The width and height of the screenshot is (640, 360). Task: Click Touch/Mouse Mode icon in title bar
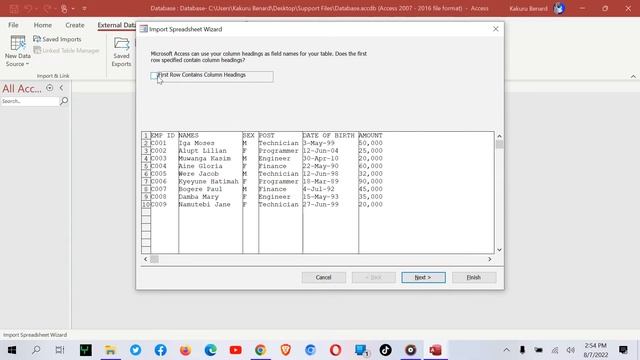coord(64,9)
